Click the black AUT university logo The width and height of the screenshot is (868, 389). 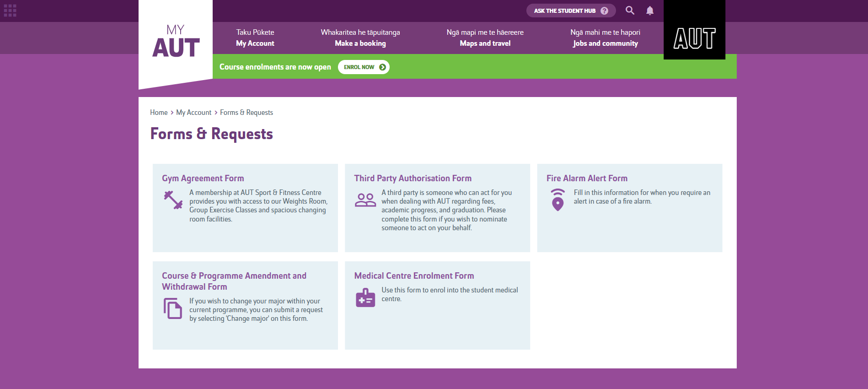point(694,30)
